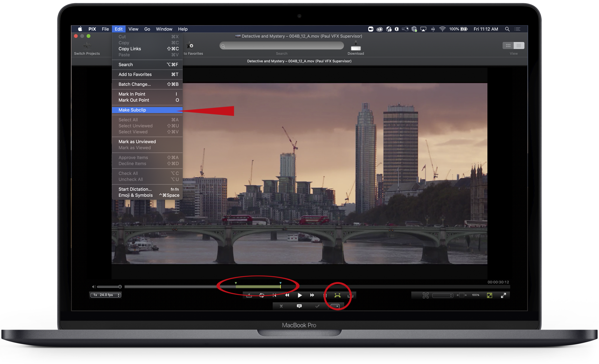Toggle the loop playback icon

click(261, 295)
